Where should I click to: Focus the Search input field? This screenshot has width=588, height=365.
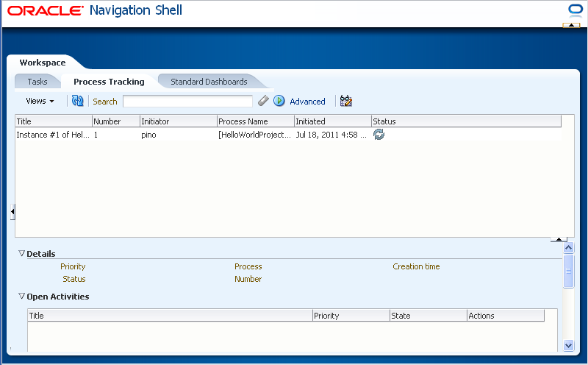click(x=187, y=101)
